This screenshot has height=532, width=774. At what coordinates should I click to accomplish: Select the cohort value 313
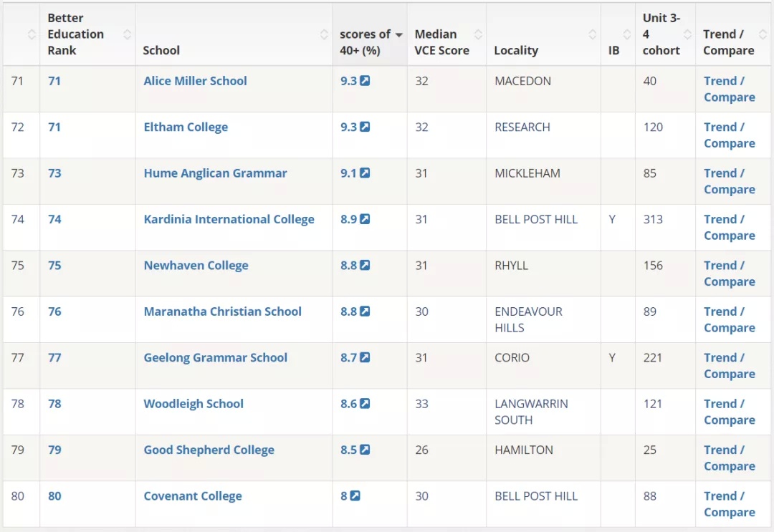653,219
